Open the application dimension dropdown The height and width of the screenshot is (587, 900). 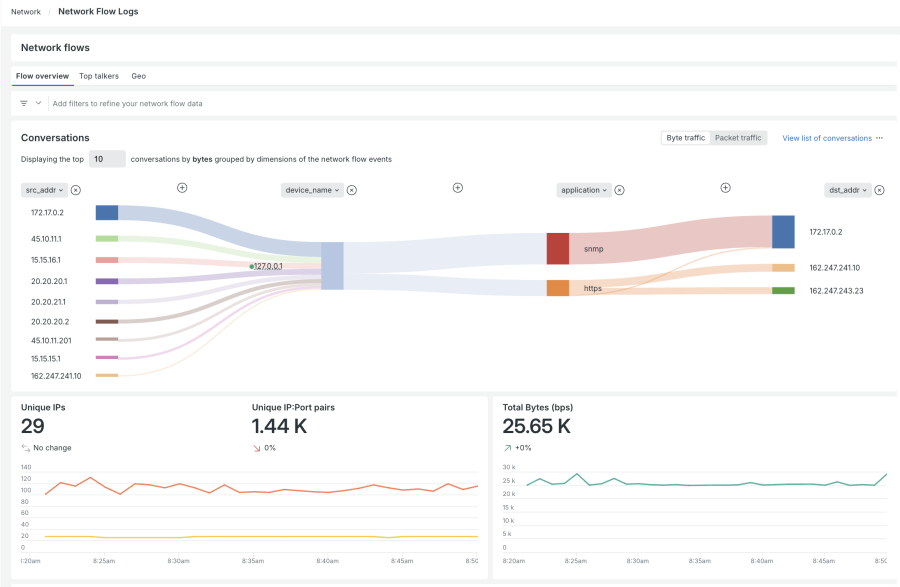pos(584,190)
